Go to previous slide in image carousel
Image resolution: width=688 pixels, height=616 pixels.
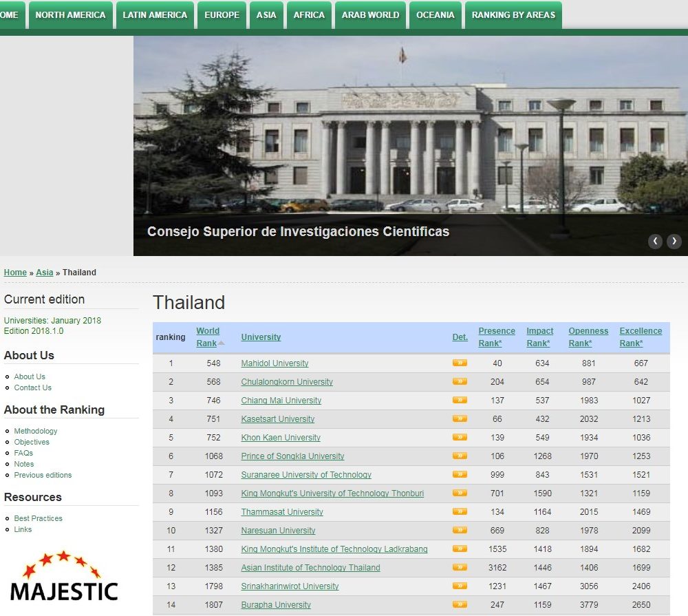(656, 241)
